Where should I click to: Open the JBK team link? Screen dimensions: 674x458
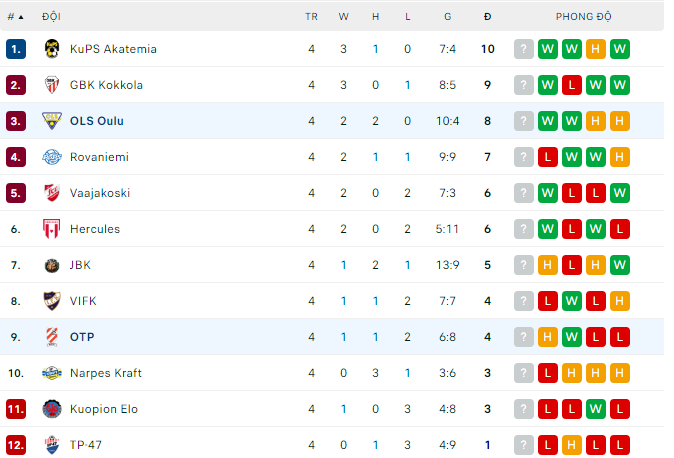80,265
